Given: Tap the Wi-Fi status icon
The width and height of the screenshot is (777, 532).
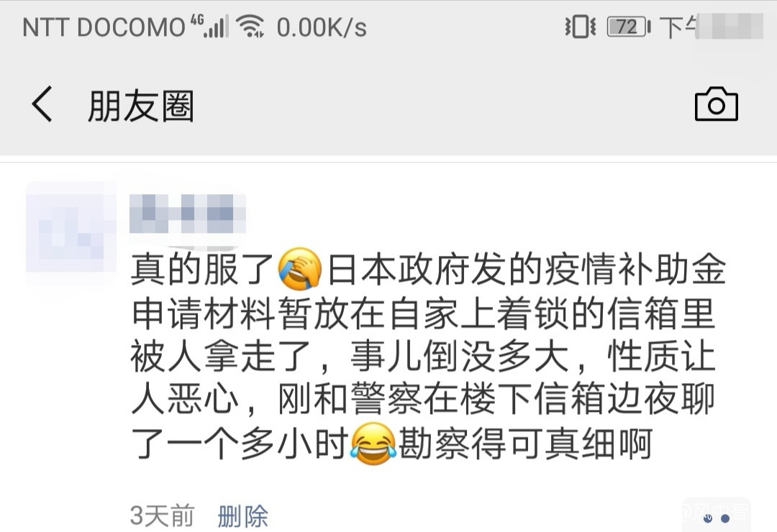Looking at the screenshot, I should (x=250, y=26).
